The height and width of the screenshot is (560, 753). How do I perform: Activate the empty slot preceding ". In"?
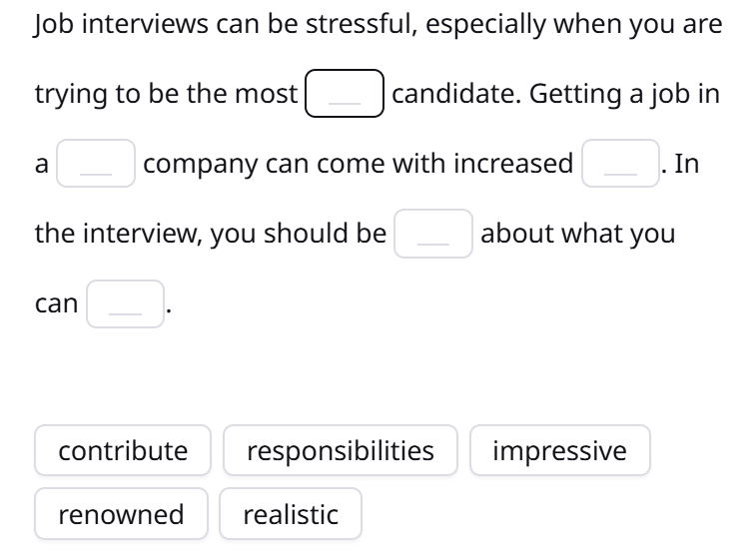pos(620,163)
